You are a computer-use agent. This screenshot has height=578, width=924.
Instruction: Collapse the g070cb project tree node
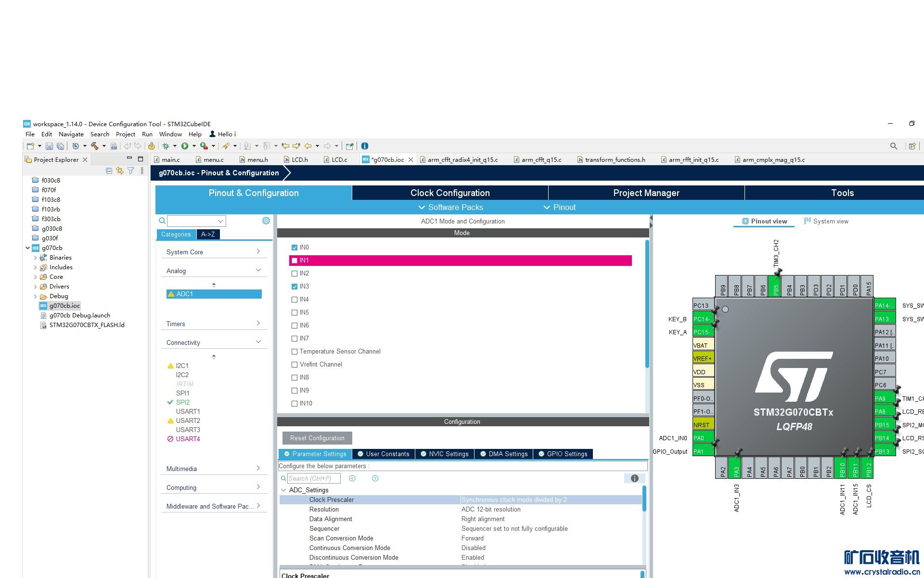click(x=28, y=248)
